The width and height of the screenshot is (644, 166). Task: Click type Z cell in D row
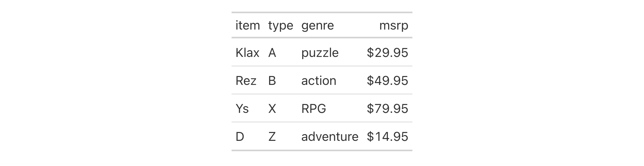coord(281,136)
